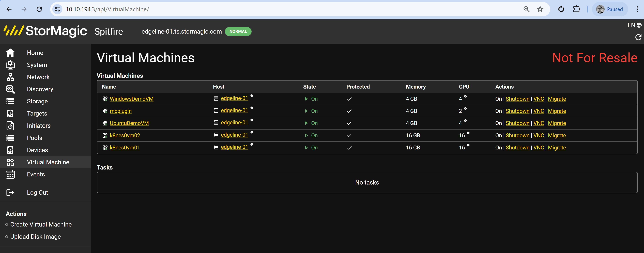
Task: Select the Initiators icon in sidebar
Action: click(10, 126)
